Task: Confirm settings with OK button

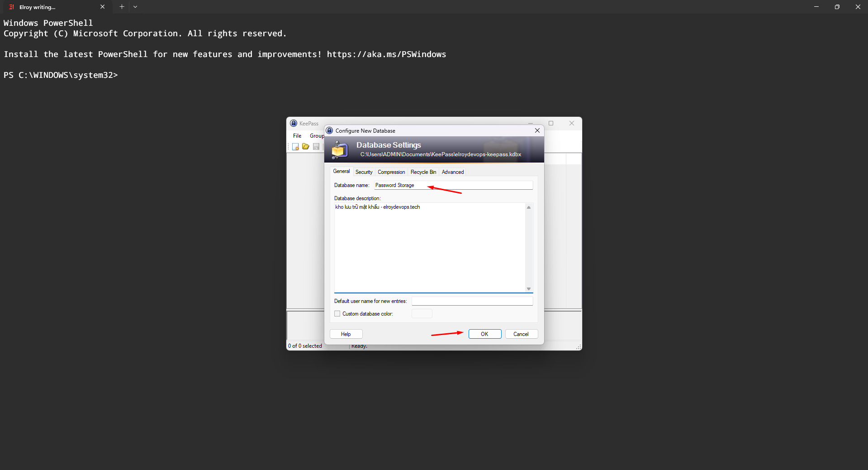Action: pyautogui.click(x=485, y=334)
